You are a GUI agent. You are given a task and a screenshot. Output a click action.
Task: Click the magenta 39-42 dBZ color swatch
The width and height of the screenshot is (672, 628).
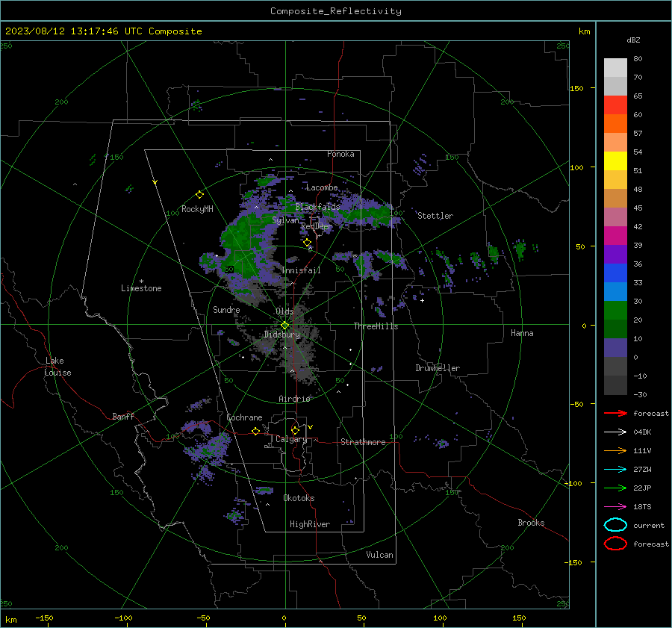pyautogui.click(x=615, y=235)
